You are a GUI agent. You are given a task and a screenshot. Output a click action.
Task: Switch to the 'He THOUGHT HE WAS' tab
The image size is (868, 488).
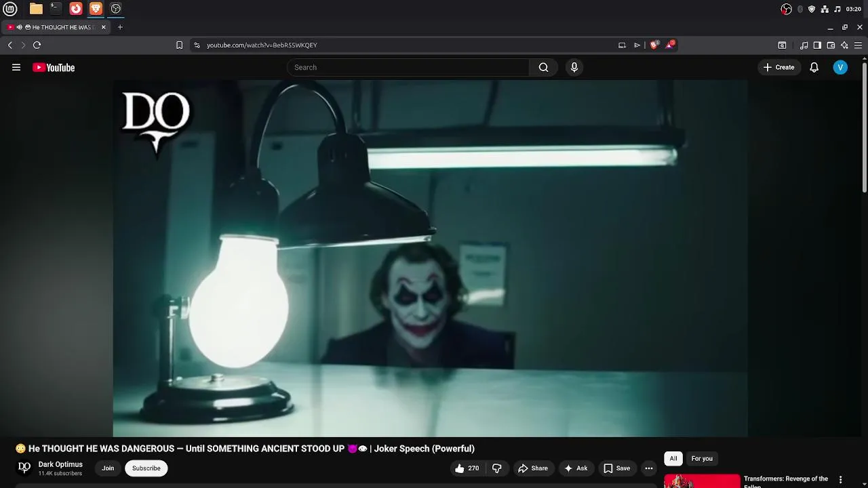click(x=56, y=27)
